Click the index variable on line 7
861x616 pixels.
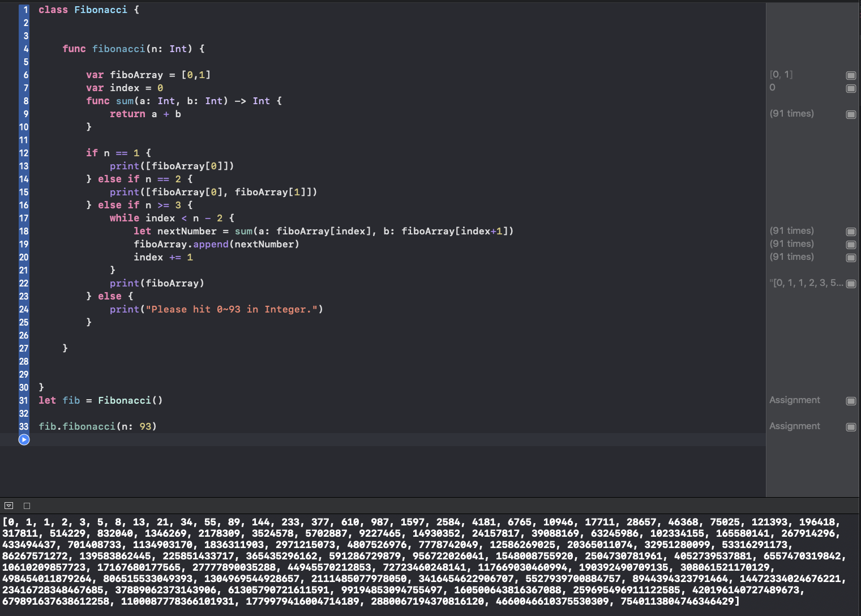(x=125, y=88)
